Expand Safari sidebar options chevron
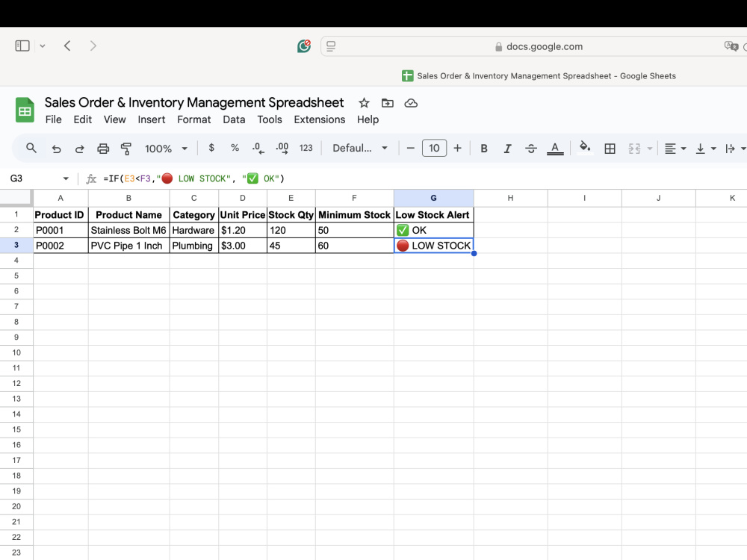 pyautogui.click(x=43, y=46)
